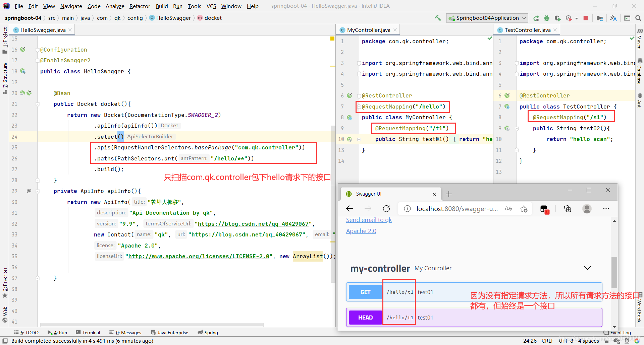Click the browser Back arrow

pyautogui.click(x=350, y=209)
